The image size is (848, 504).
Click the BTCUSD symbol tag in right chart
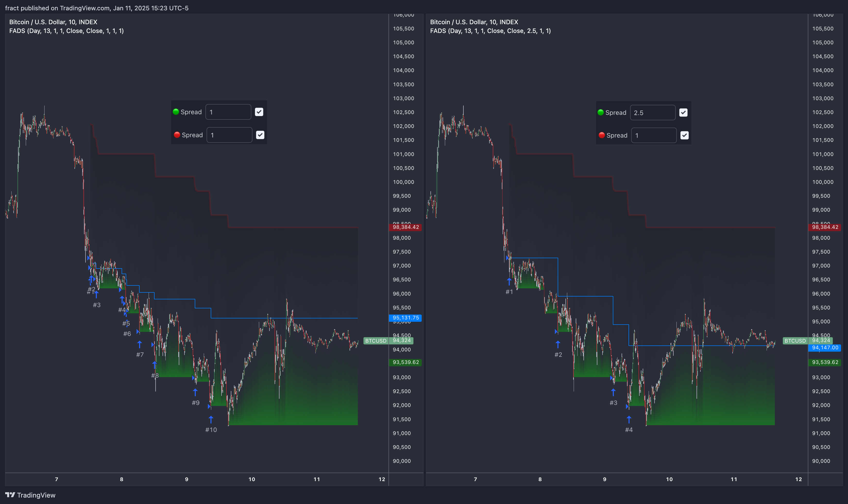click(795, 341)
